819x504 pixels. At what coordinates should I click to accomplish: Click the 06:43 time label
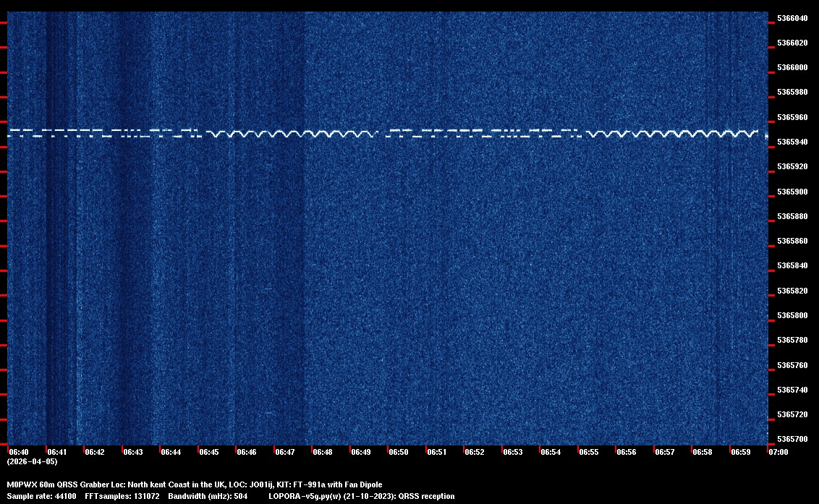(133, 452)
